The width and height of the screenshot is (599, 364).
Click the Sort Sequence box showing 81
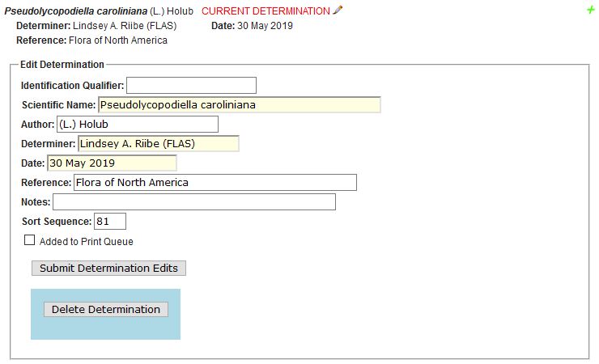110,222
